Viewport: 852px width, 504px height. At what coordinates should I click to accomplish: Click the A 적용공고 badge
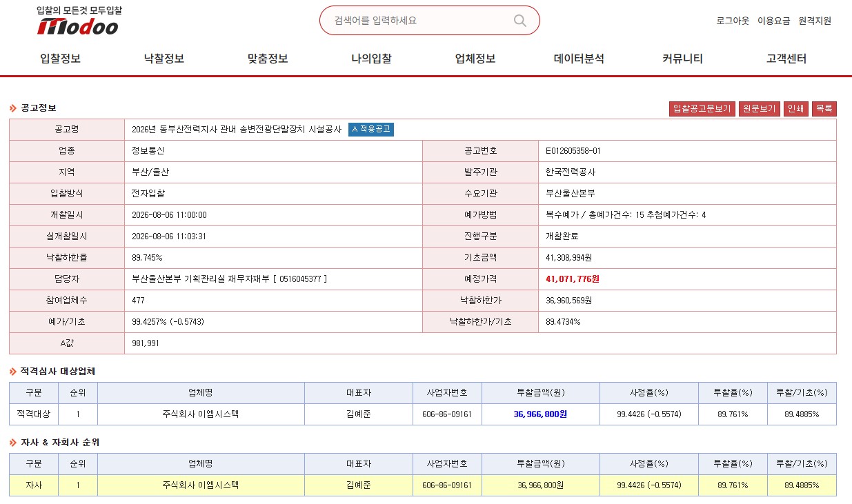pyautogui.click(x=371, y=129)
